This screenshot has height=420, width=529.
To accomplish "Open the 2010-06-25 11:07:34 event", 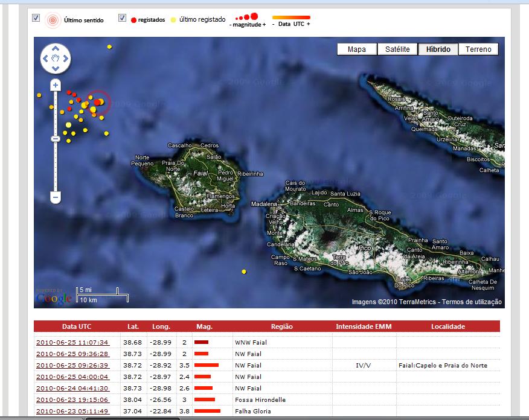I will click(x=72, y=343).
